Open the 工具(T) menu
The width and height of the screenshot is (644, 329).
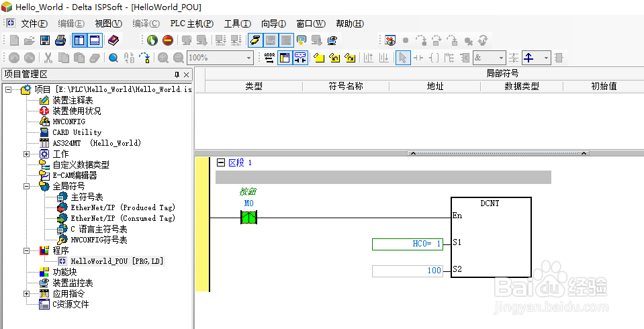click(x=238, y=23)
